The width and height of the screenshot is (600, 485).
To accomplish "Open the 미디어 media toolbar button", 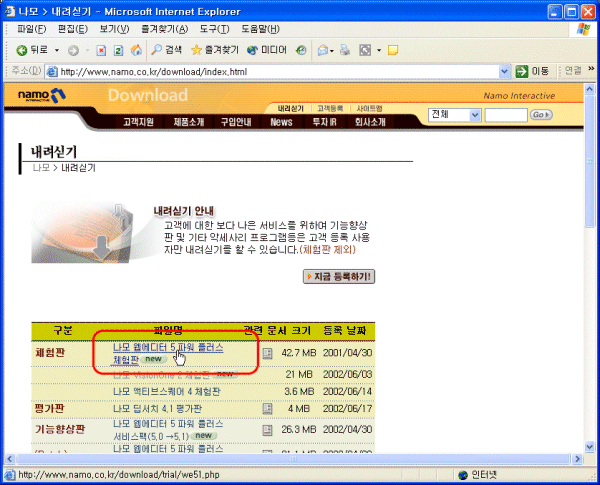I will [267, 50].
